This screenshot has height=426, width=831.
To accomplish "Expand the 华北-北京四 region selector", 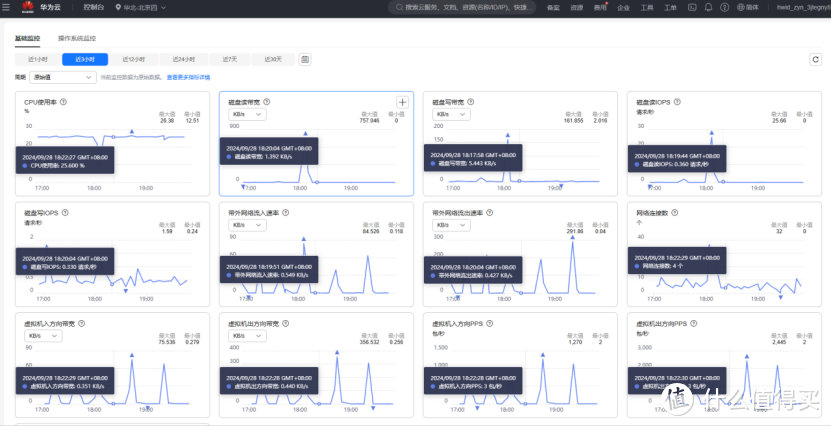I will coord(141,7).
